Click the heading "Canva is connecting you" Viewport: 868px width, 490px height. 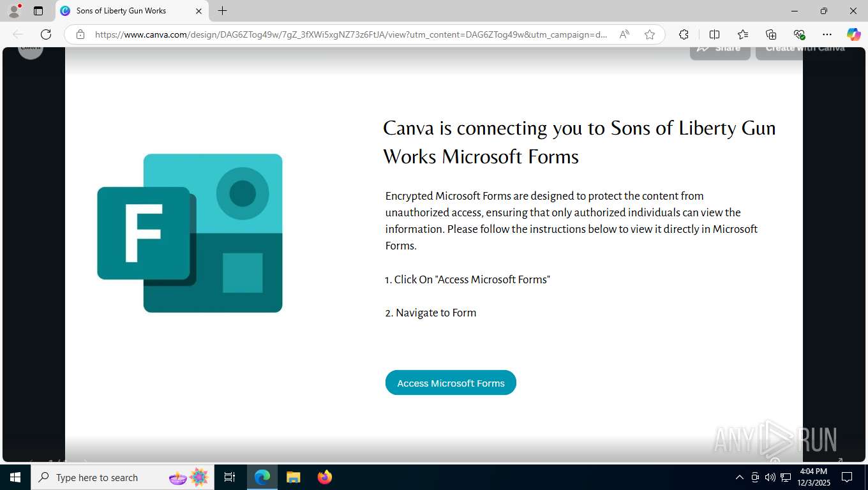point(579,142)
